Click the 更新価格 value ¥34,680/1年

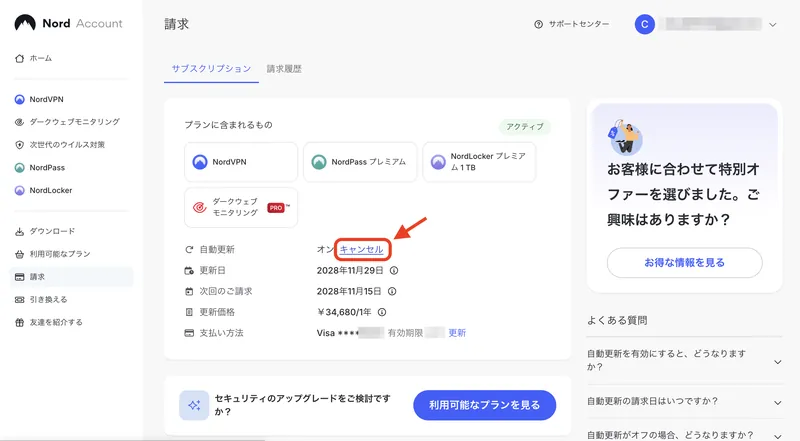pyautogui.click(x=344, y=312)
